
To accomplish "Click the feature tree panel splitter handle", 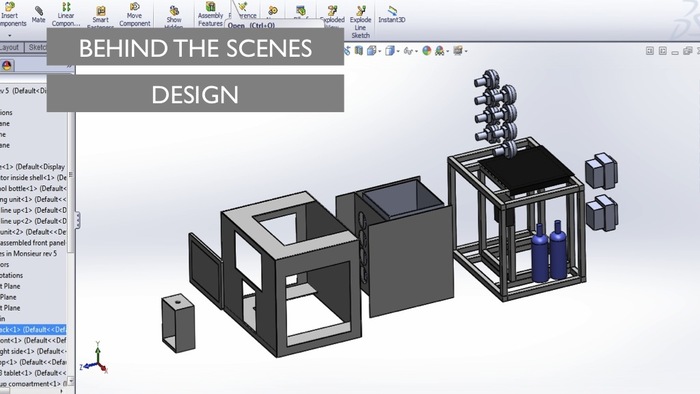I will click(77, 220).
